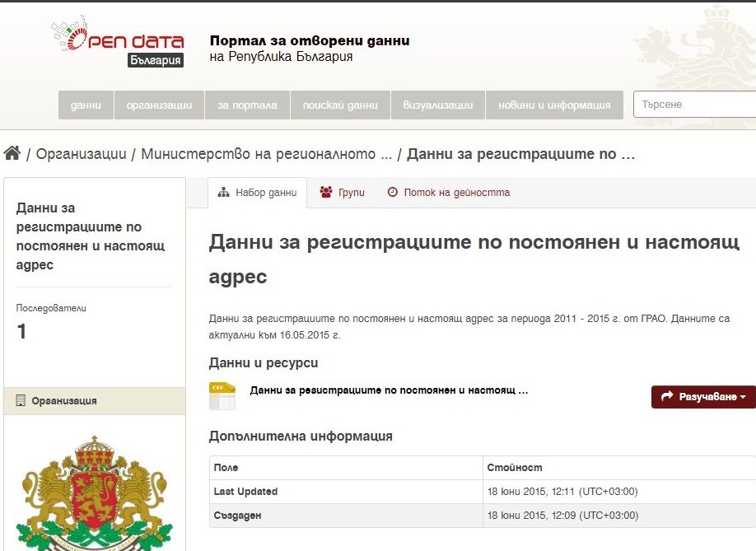Click the value '18 юни 2015, 12:11 (UTC+03:00)'
This screenshot has height=551, width=756.
[562, 492]
